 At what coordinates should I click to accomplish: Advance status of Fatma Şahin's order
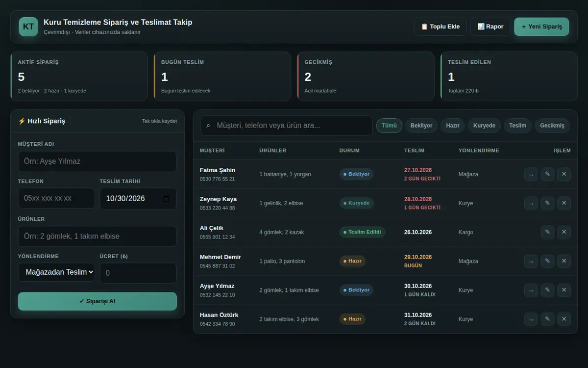click(531, 174)
